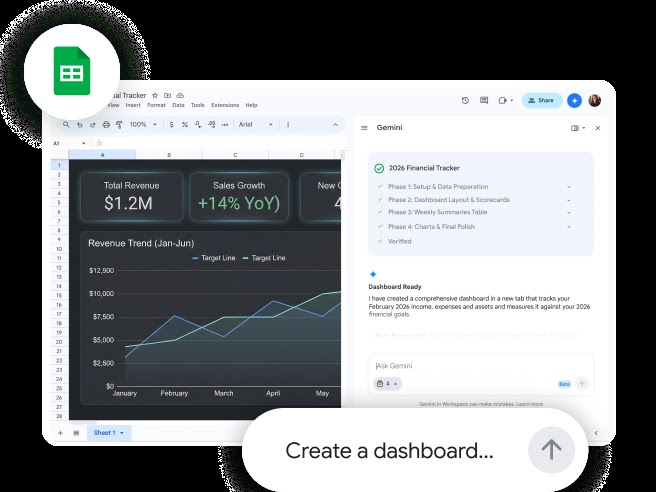This screenshot has height=492, width=656.
Task: Click the decrease decimal places icon
Action: point(198,125)
